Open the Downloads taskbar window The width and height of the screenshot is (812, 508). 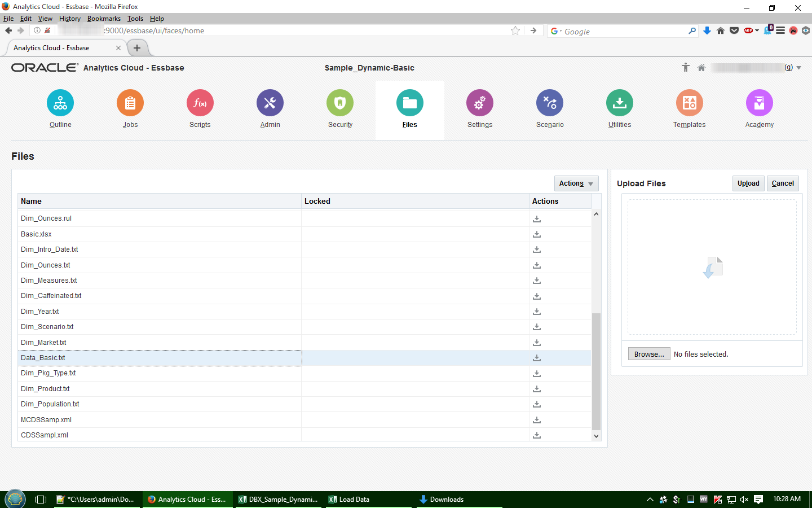pos(459,500)
